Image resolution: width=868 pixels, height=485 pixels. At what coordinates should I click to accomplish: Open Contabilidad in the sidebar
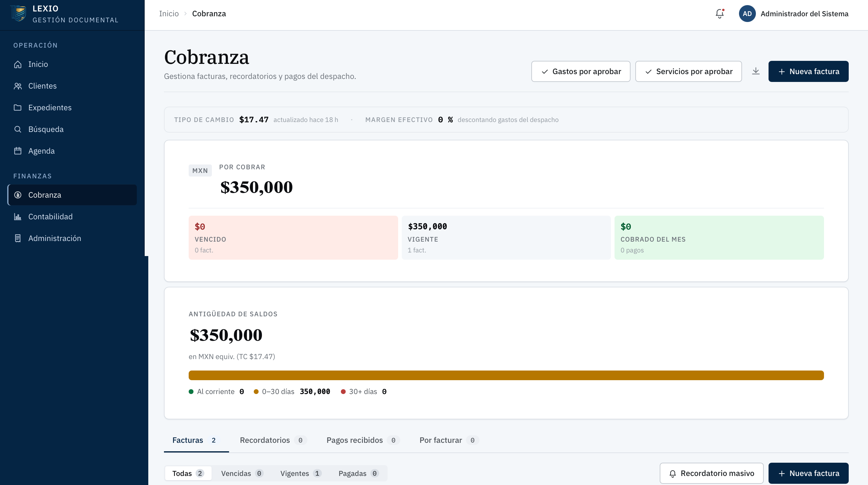point(72,217)
